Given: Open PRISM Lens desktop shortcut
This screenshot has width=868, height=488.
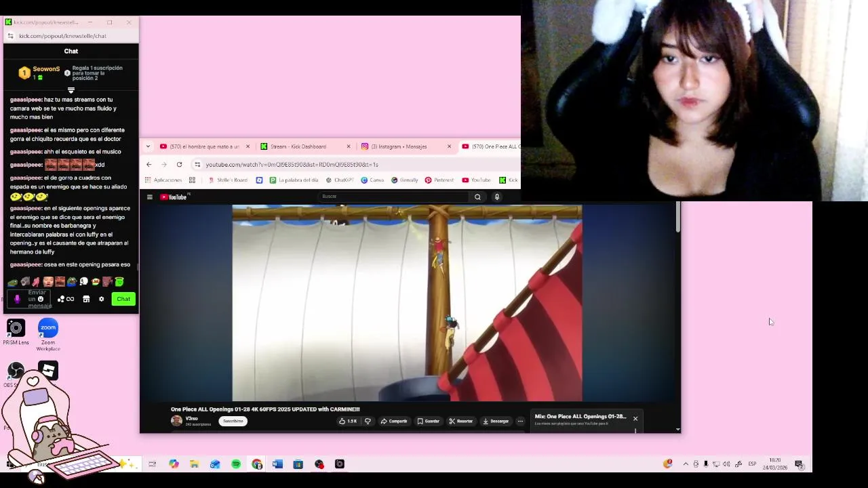Looking at the screenshot, I should tap(16, 332).
